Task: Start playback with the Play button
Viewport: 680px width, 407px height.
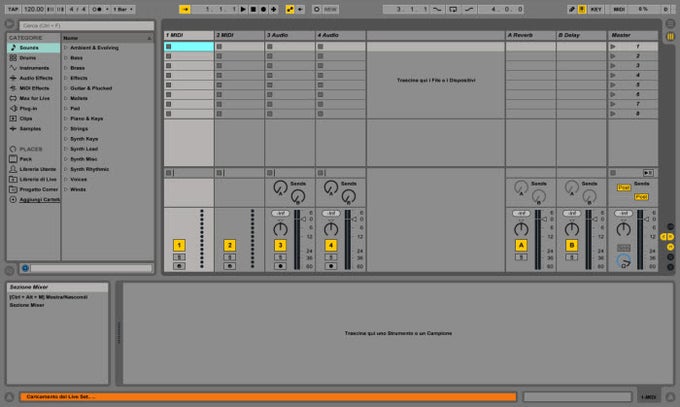Action: (x=243, y=9)
